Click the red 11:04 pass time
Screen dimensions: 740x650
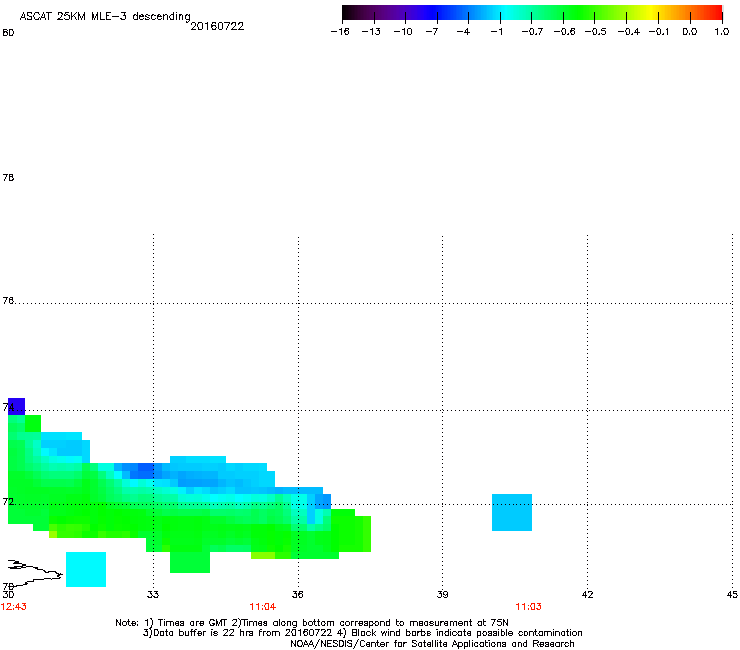(x=263, y=607)
